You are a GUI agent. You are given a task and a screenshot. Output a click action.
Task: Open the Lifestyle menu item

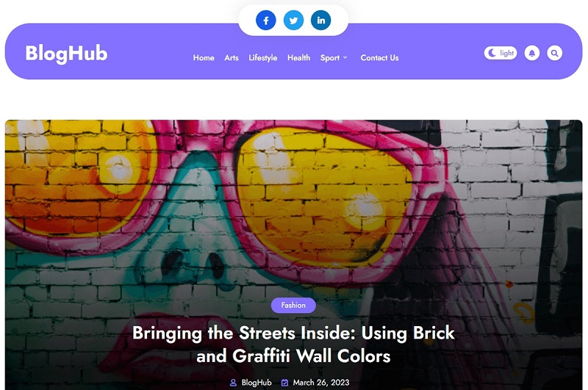tap(263, 58)
